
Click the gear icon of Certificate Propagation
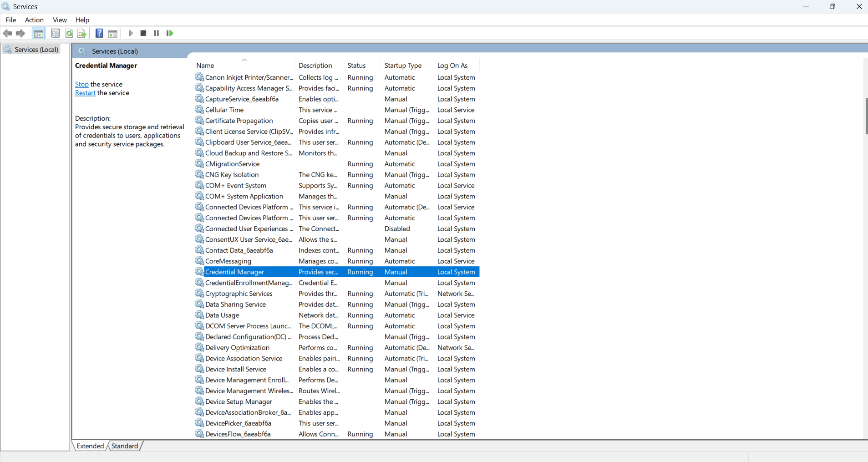(x=199, y=121)
